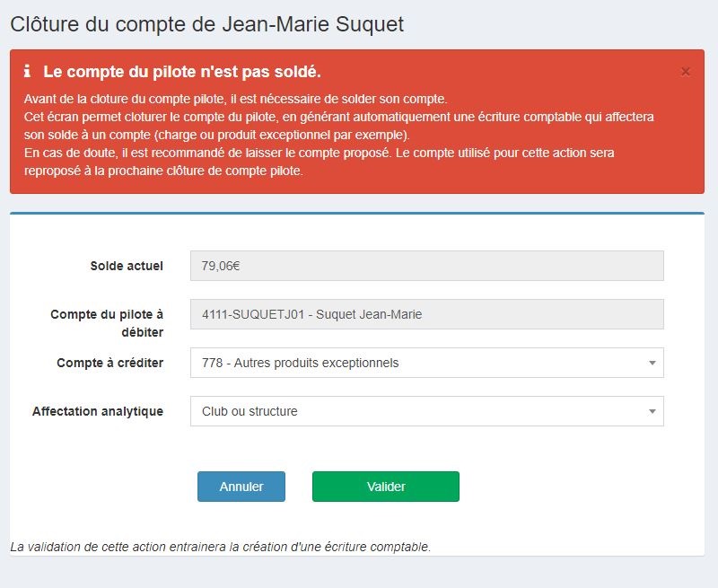Click the Affectation analytique label
This screenshot has width=718, height=588.
[98, 411]
